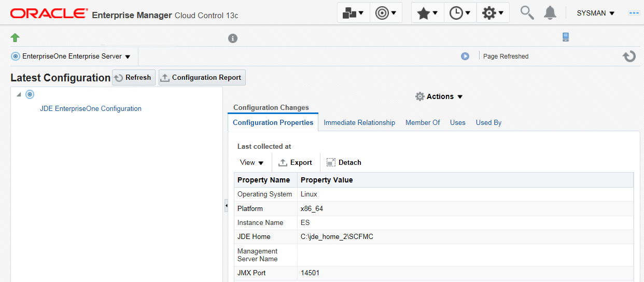This screenshot has width=644, height=282.
Task: Collapse the configuration tree root node
Action: pos(19,94)
